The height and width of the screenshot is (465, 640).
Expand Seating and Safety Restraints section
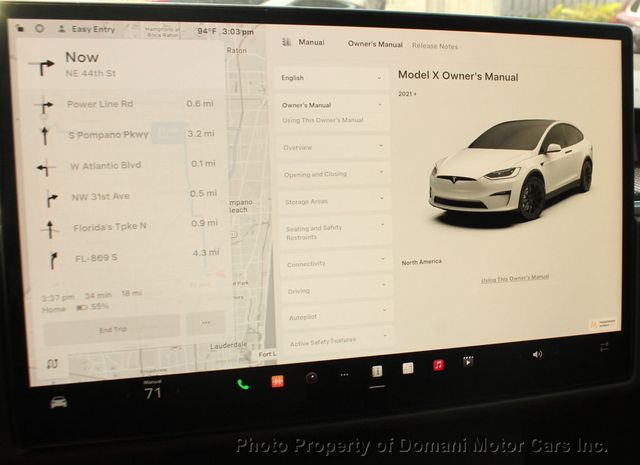335,232
